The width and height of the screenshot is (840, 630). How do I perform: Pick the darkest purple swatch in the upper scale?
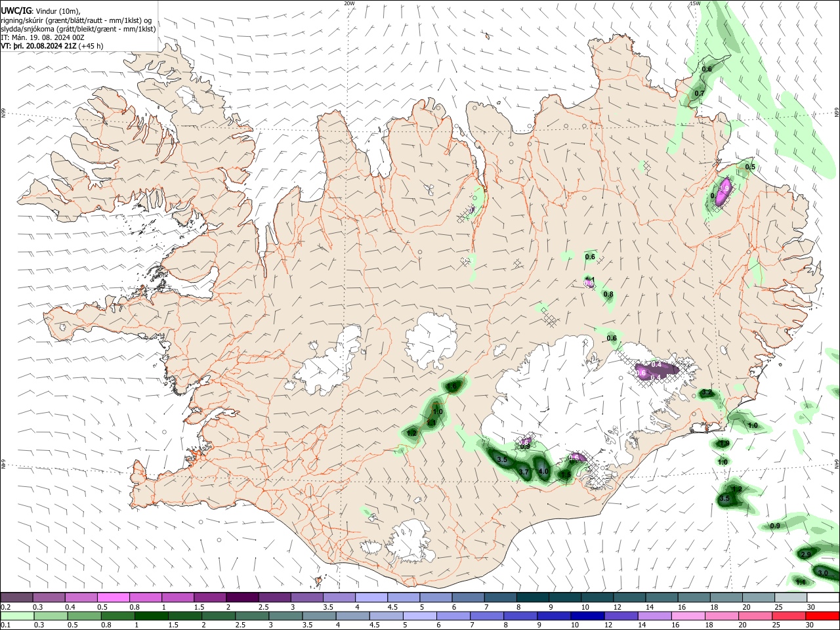point(242,597)
